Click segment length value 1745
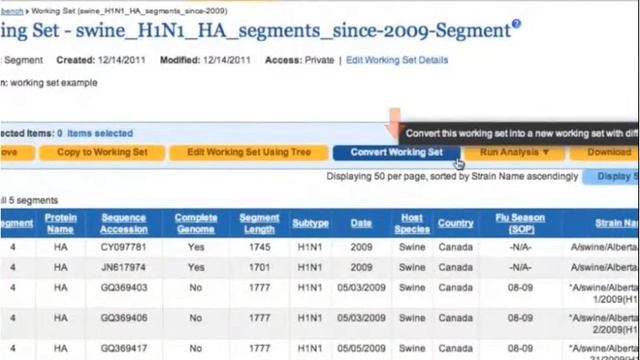This screenshot has width=640, height=360. [260, 247]
